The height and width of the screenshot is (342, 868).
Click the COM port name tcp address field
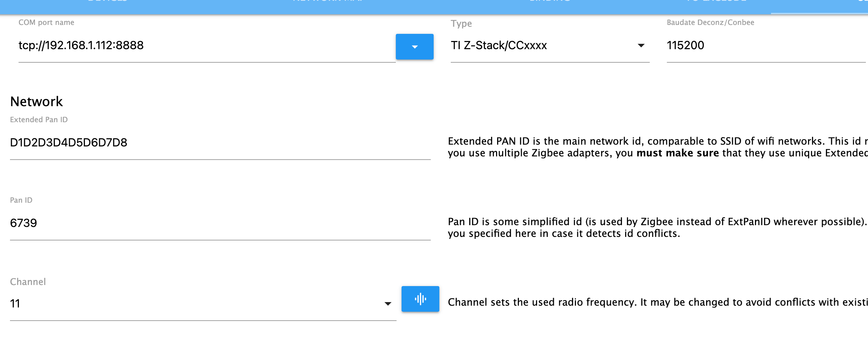207,46
